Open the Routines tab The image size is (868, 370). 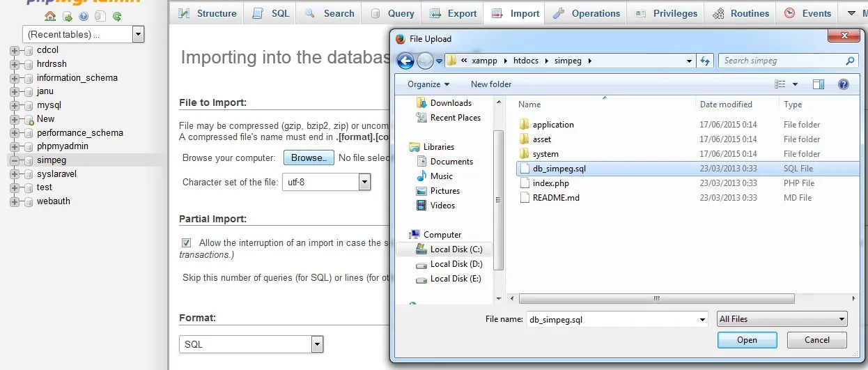[741, 13]
